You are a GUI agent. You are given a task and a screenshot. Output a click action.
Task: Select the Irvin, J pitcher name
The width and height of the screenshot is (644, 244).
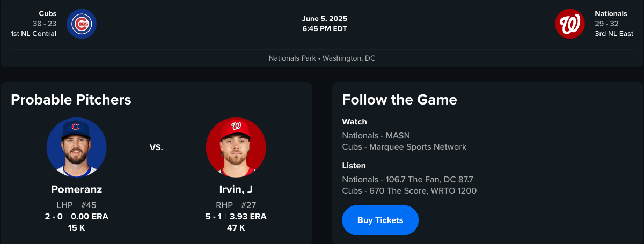[236, 189]
